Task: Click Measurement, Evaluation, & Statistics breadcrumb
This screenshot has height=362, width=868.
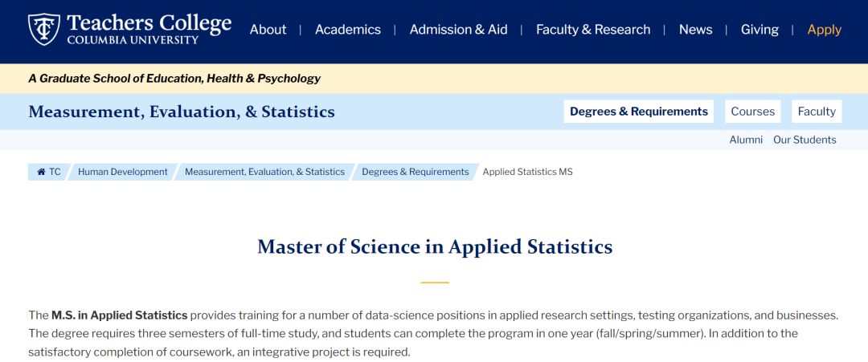Action: point(264,172)
